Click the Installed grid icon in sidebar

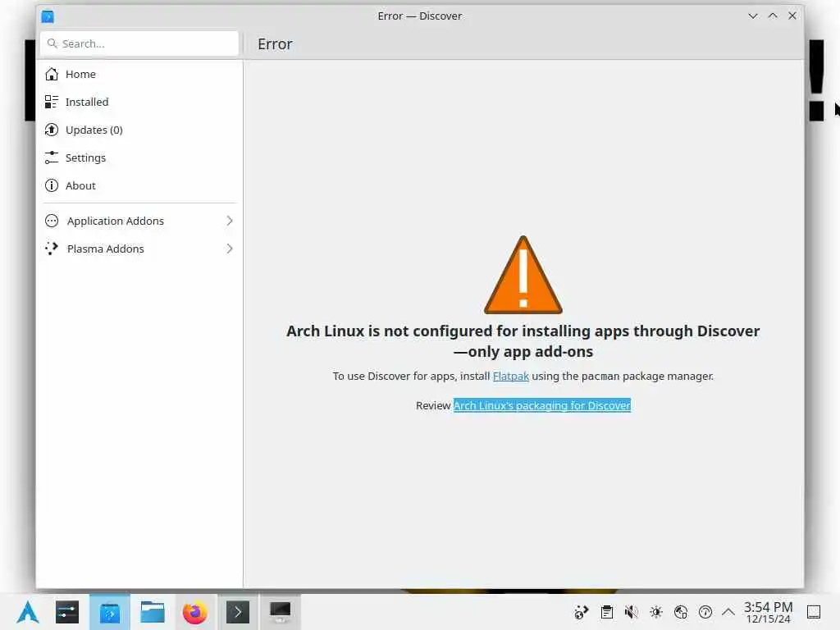coord(52,102)
